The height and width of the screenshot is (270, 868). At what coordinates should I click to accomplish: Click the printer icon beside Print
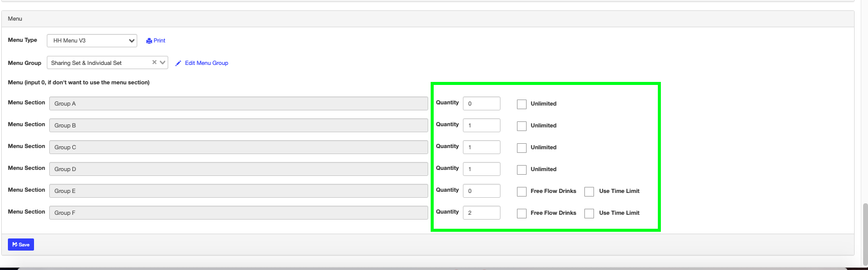149,41
